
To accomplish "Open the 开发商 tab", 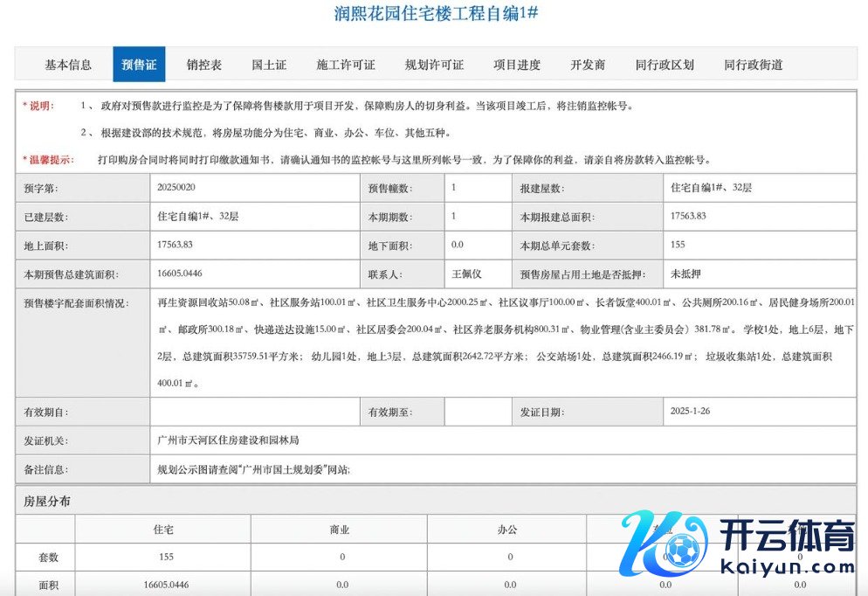I will coord(588,65).
